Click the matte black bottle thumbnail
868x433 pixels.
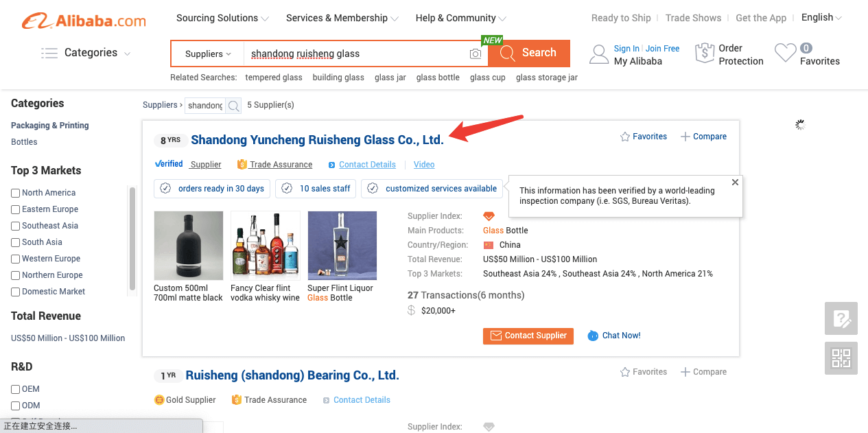point(189,245)
